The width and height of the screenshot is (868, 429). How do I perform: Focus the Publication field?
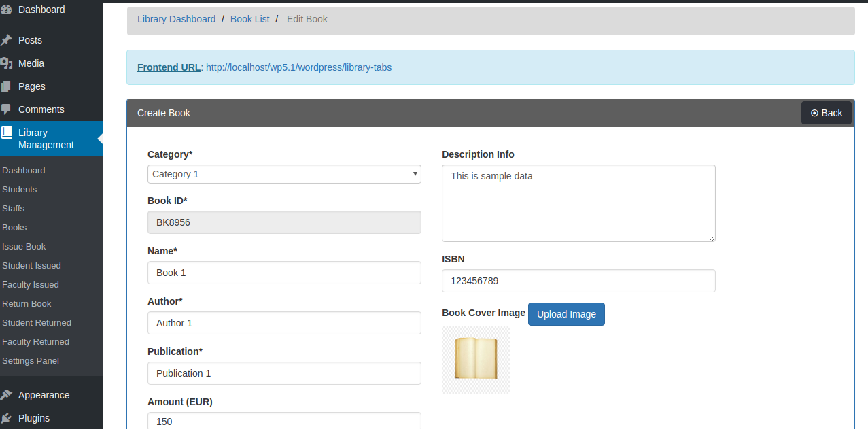[284, 373]
